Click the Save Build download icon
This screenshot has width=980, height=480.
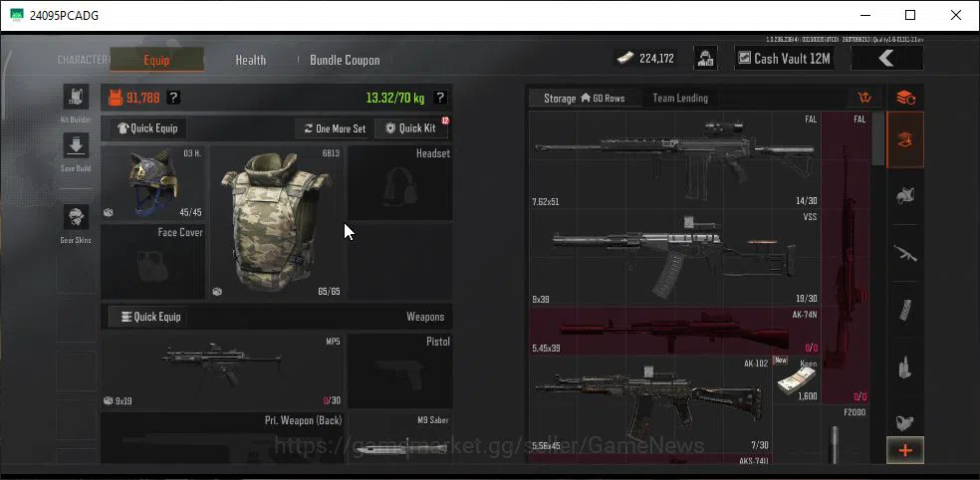(x=76, y=145)
